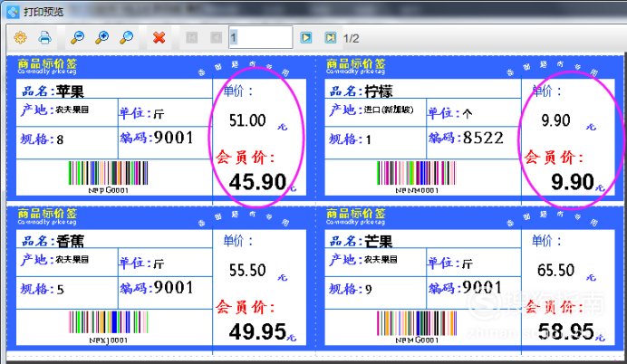Click the 1/2 page count label
627x364 pixels.
click(x=351, y=38)
